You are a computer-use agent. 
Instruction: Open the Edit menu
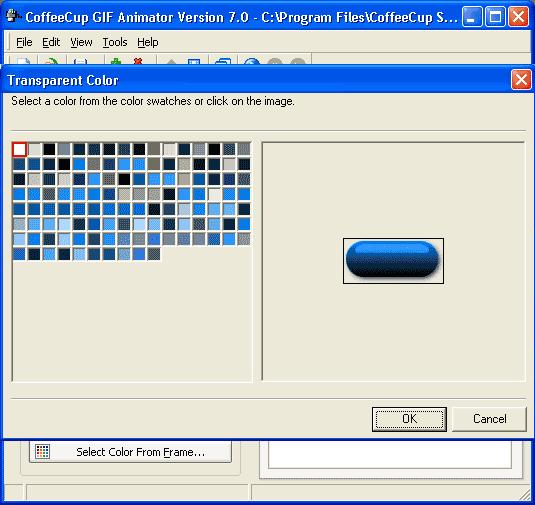[51, 42]
